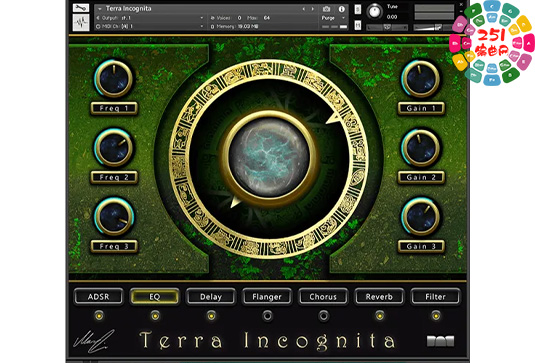
Task: Click the Gain 1 knob
Action: [421, 79]
